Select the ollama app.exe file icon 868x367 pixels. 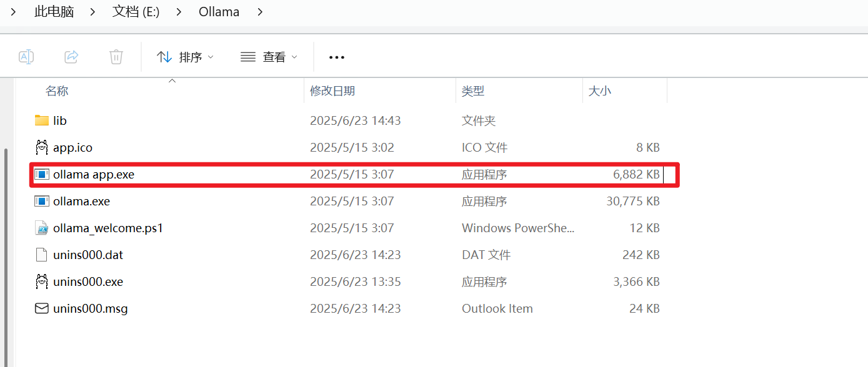[42, 175]
